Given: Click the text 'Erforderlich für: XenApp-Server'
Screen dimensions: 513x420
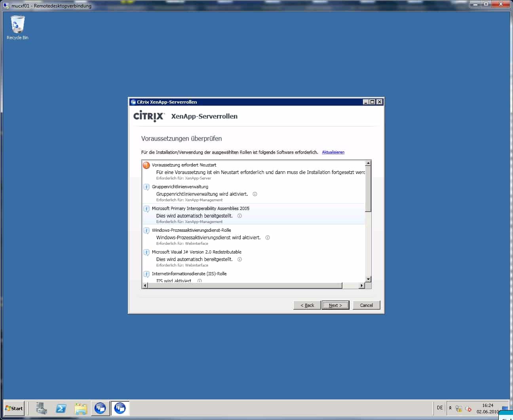Looking at the screenshot, I should tap(184, 178).
